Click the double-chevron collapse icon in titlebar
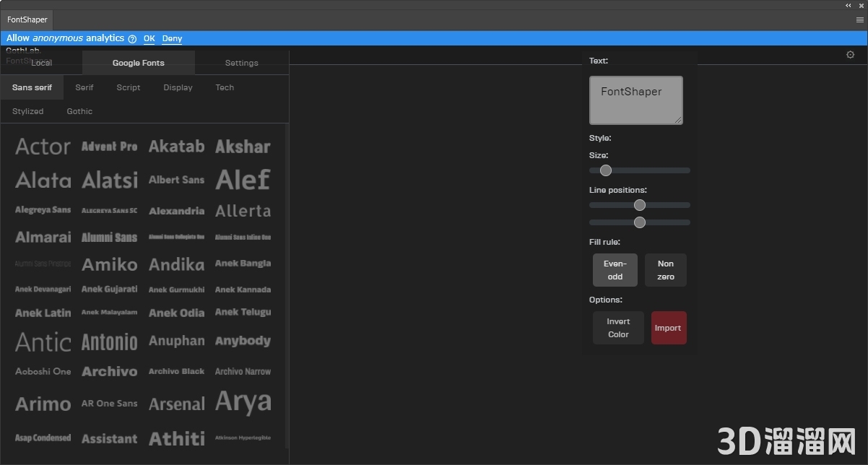This screenshot has height=465, width=868. point(846,6)
